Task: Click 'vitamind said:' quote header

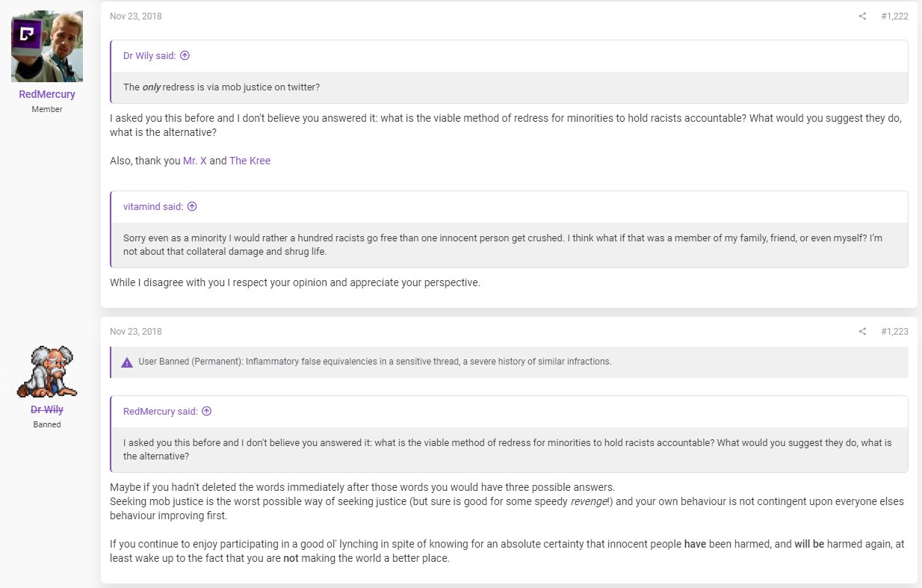Action: tap(153, 207)
